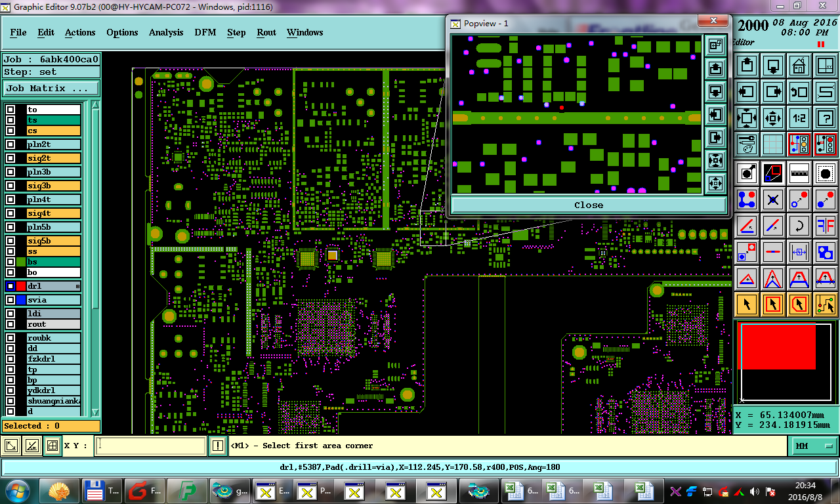Open the Rout menu
Viewport: 840px width, 504px height.
[x=266, y=32]
